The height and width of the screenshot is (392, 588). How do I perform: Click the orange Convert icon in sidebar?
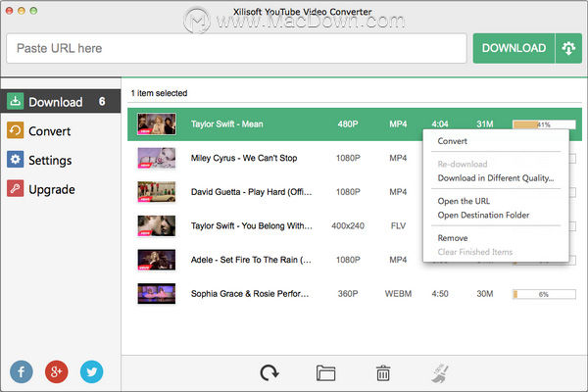(x=15, y=130)
